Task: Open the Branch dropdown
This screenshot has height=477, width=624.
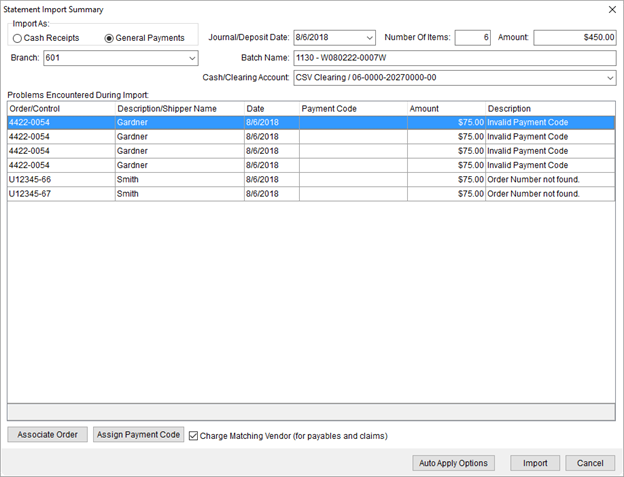Action: pos(191,58)
